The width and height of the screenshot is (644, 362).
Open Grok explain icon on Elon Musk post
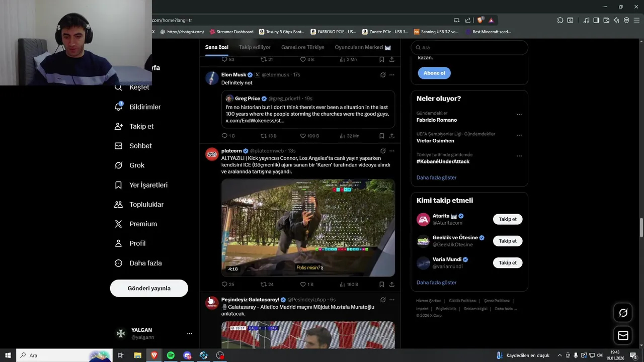point(383,75)
